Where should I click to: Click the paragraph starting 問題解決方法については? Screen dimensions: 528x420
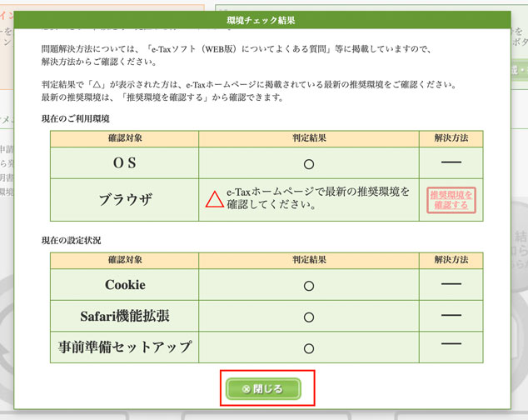point(236,55)
